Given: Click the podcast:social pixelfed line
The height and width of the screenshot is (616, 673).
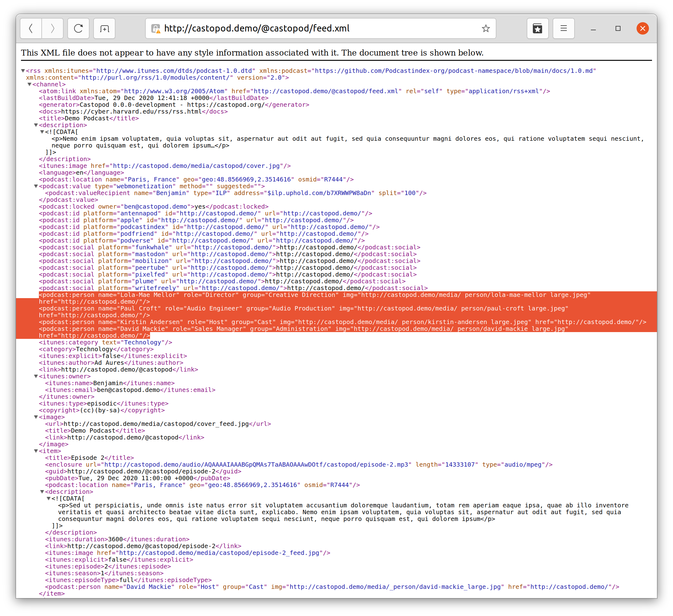Looking at the screenshot, I should point(228,275).
